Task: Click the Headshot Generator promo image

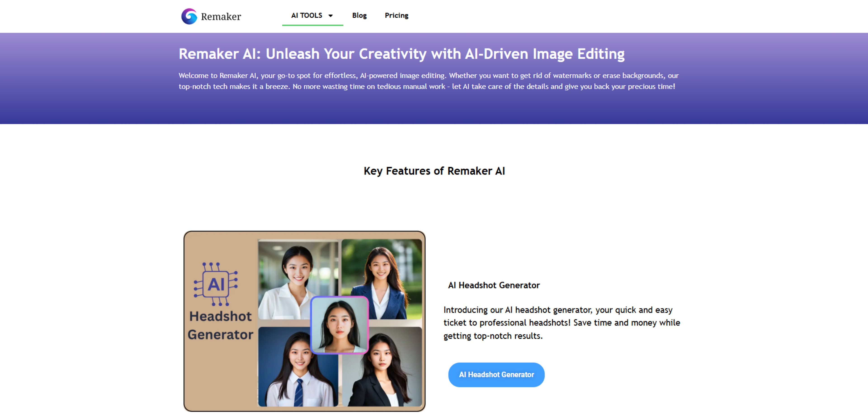Action: (x=304, y=321)
